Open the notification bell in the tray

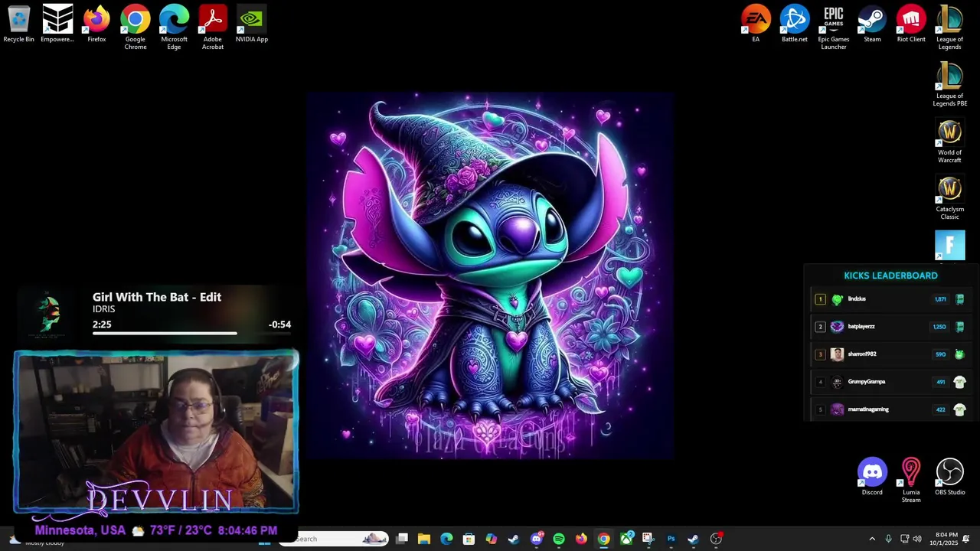(x=966, y=539)
